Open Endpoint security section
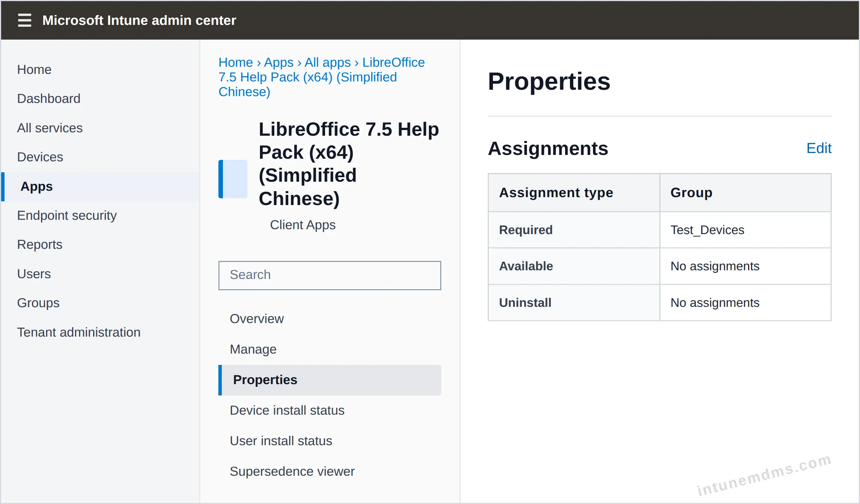860x504 pixels. [67, 215]
